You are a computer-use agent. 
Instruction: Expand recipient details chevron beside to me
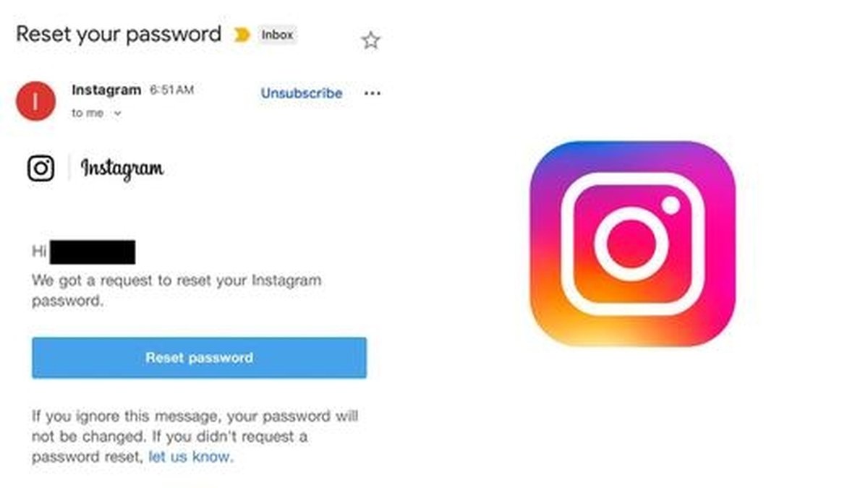point(118,114)
